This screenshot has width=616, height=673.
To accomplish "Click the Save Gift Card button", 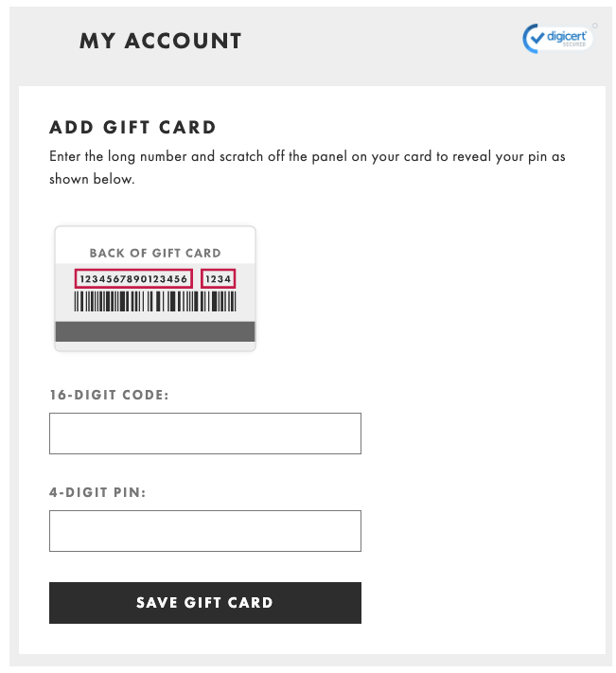I will point(205,603).
